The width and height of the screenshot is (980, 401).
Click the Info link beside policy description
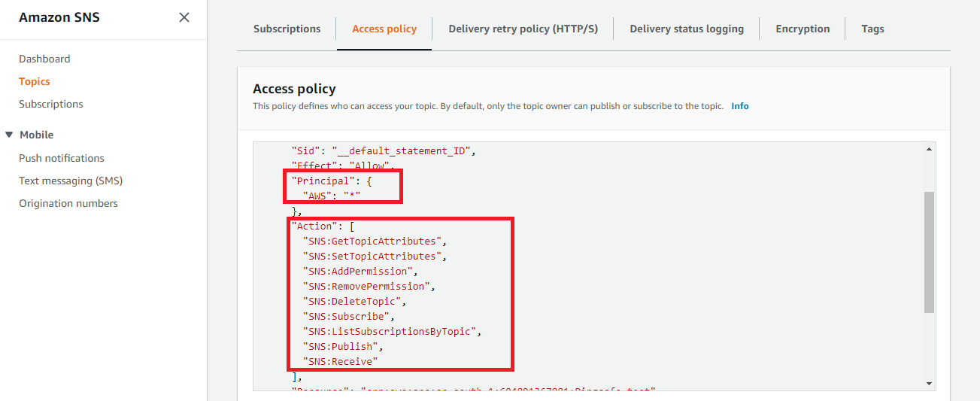tap(740, 106)
